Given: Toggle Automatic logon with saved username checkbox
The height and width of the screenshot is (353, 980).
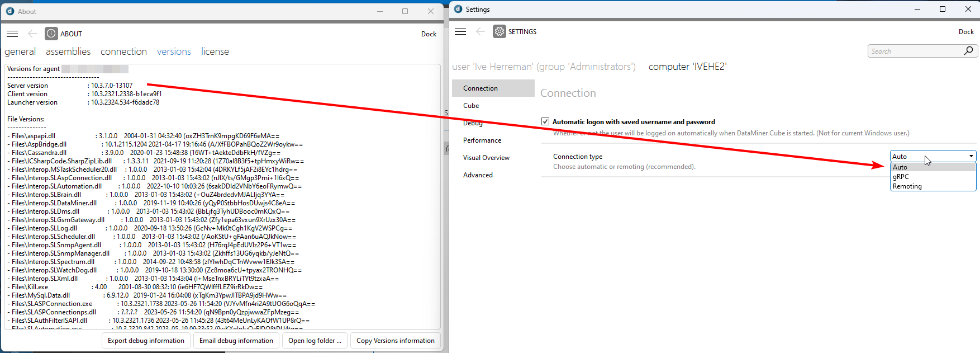Looking at the screenshot, I should [545, 121].
